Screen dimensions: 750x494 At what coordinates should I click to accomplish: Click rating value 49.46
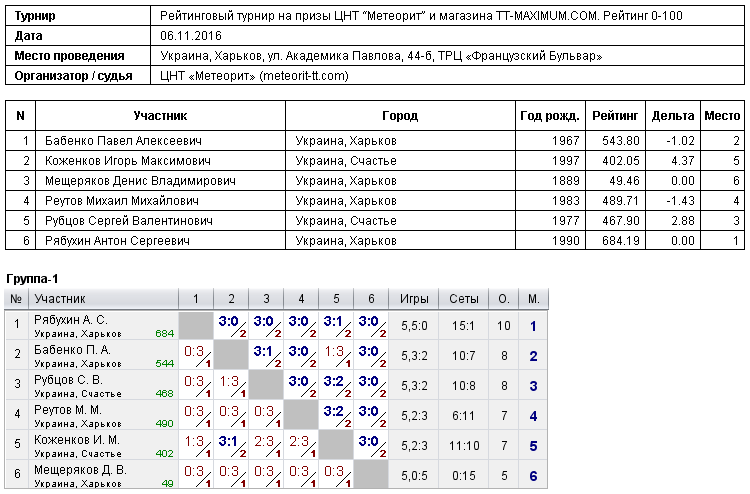click(x=624, y=181)
